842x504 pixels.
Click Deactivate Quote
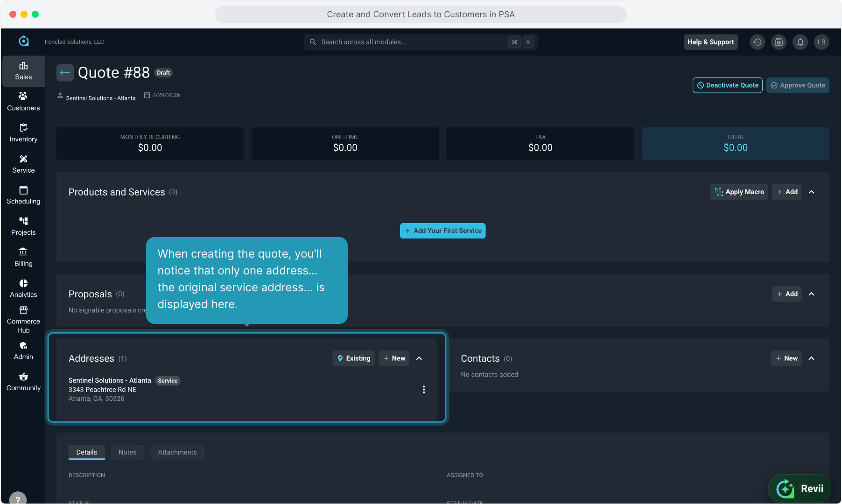pos(728,85)
